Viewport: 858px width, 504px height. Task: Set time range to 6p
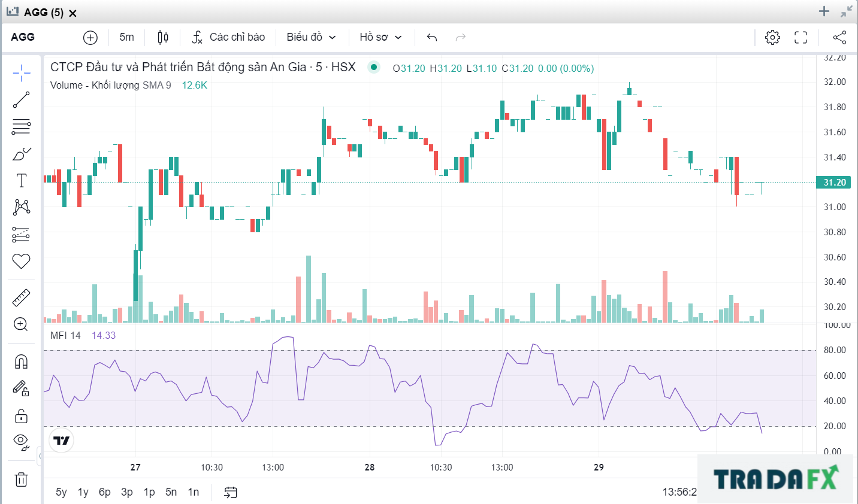coord(105,492)
